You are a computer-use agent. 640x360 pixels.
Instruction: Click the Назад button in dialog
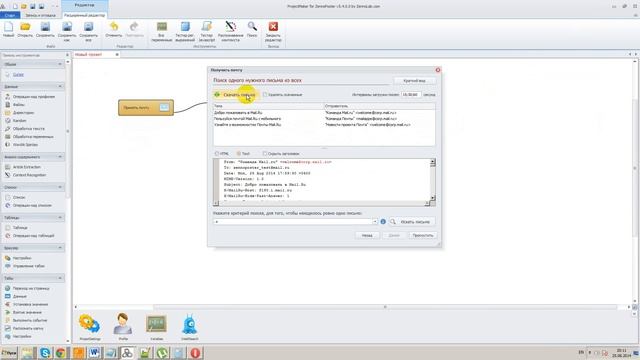pyautogui.click(x=367, y=235)
